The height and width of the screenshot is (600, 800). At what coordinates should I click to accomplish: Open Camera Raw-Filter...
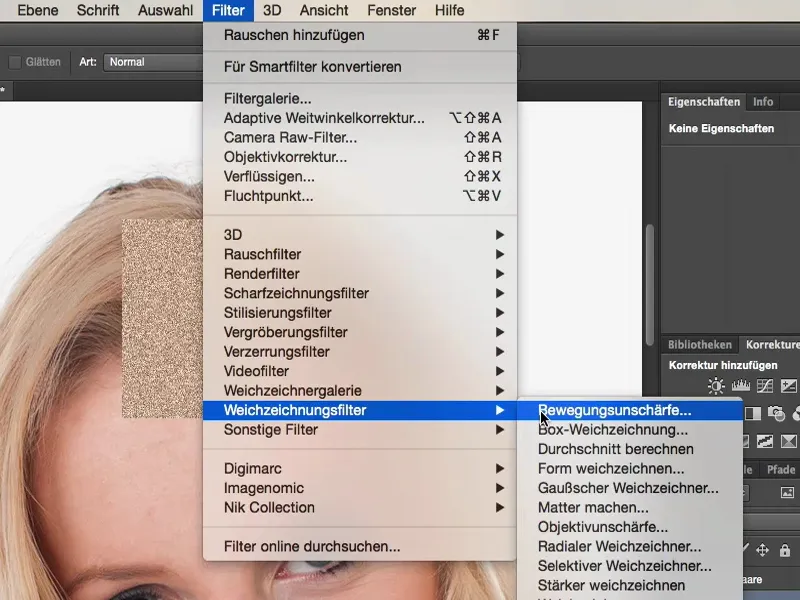click(x=360, y=137)
